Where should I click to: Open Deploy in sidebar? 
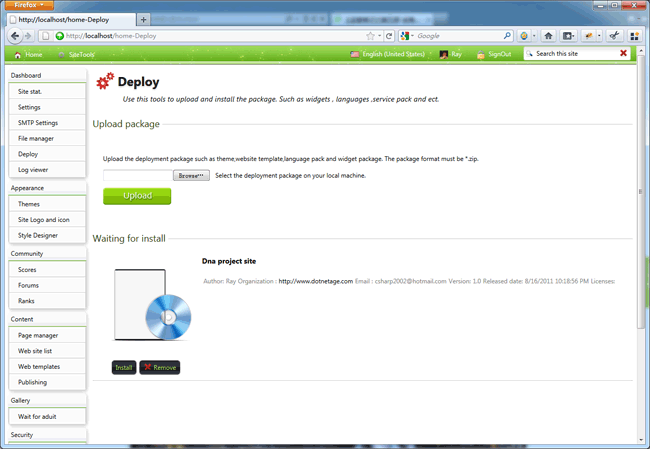(47, 154)
